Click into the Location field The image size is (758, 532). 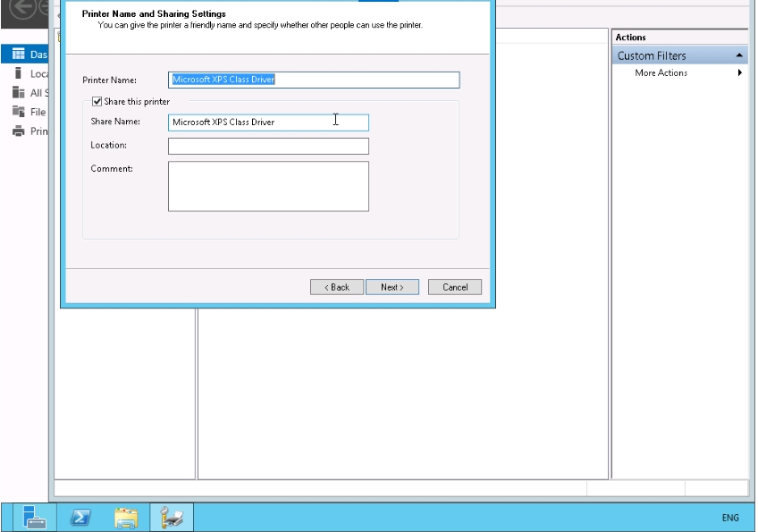tap(268, 146)
